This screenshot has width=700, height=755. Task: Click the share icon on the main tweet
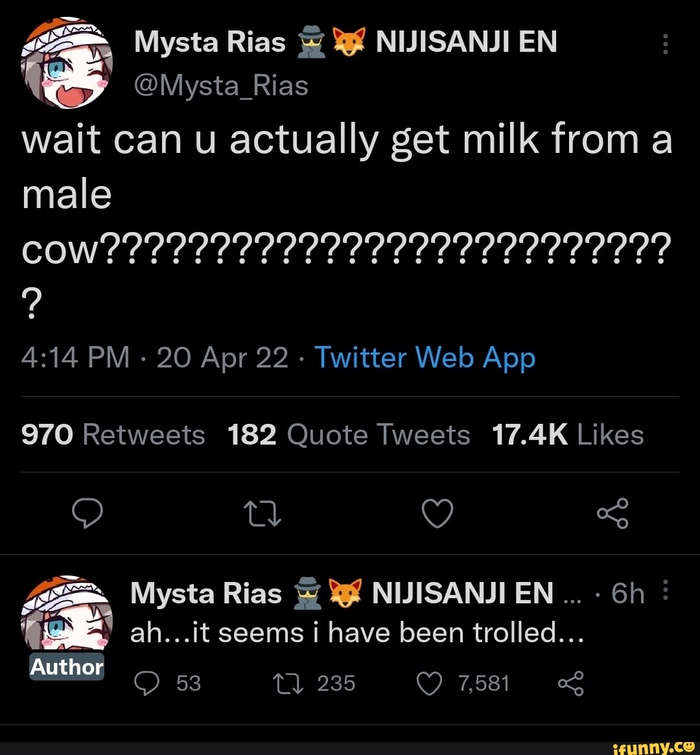(x=612, y=514)
